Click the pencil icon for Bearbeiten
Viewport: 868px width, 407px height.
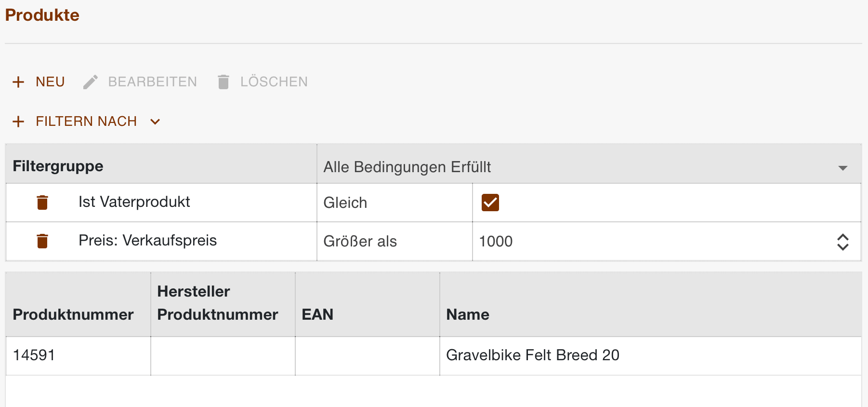click(90, 82)
